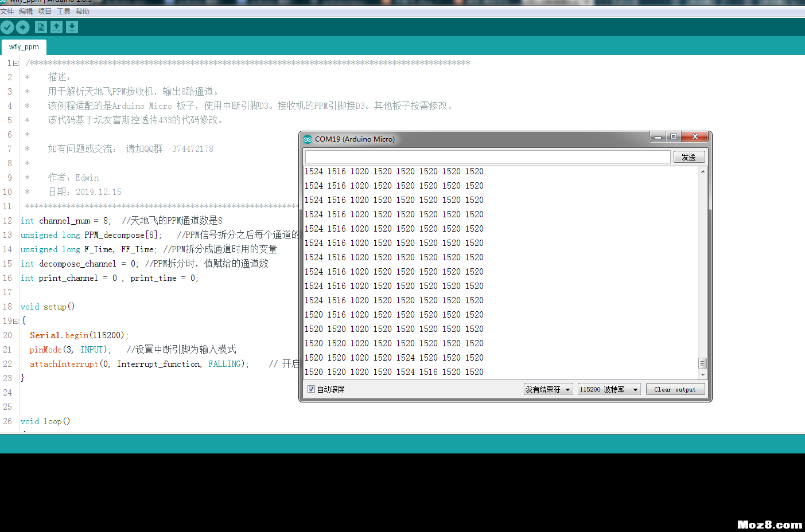Click the serial monitor scrollbar down arrow
The width and height of the screenshot is (805, 532).
[x=703, y=374]
